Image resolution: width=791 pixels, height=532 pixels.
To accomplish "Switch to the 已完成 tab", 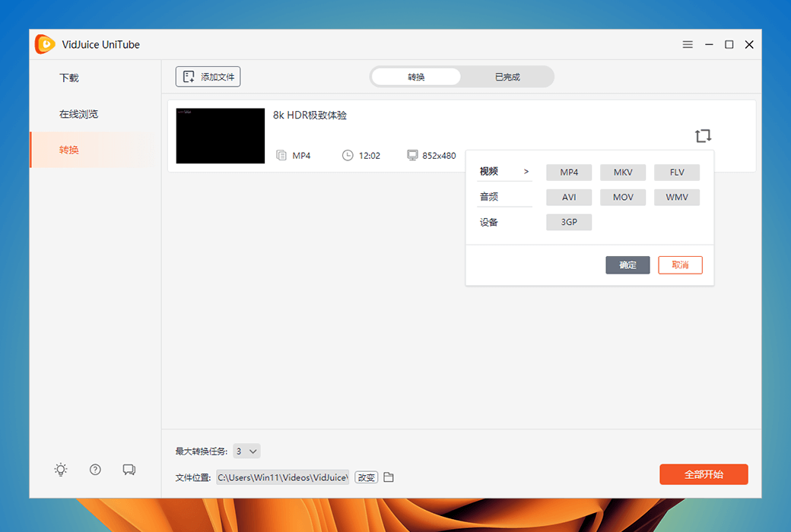I will [x=507, y=77].
